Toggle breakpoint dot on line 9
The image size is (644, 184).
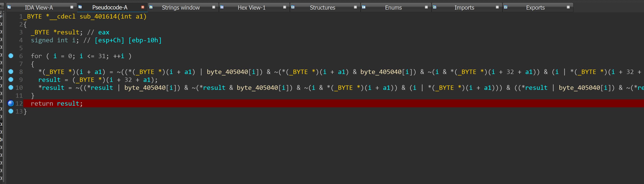(x=11, y=80)
